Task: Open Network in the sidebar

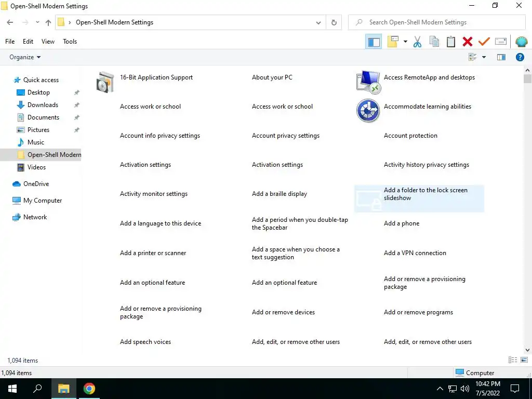Action: [x=35, y=217]
